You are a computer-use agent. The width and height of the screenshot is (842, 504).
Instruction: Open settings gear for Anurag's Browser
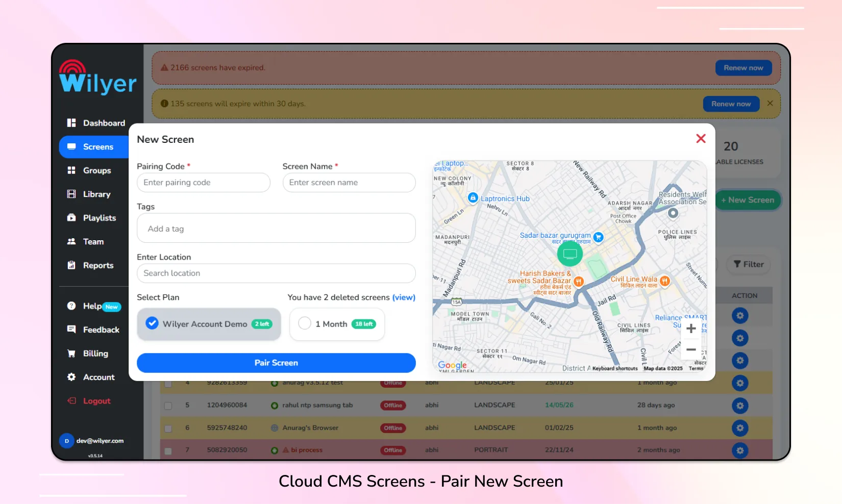pos(740,428)
